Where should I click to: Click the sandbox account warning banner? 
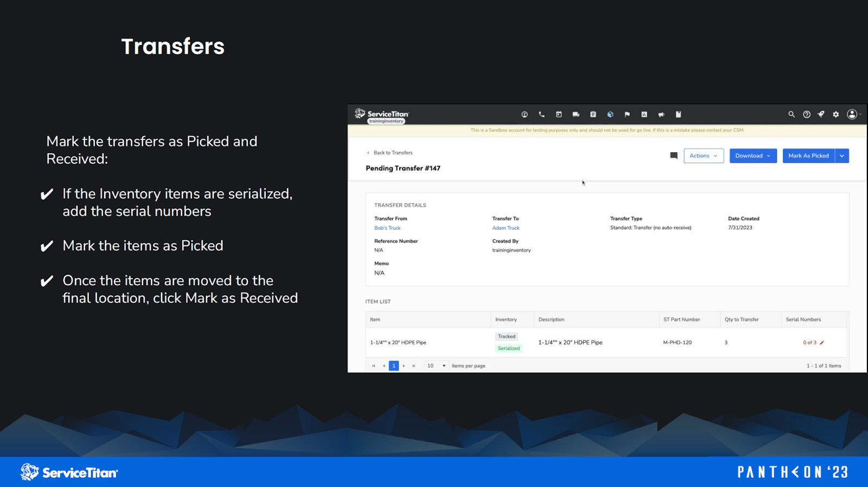(x=607, y=131)
